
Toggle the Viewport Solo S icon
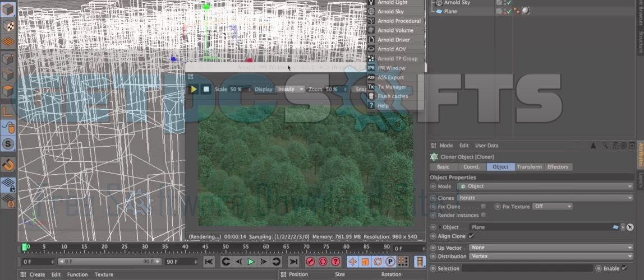[x=8, y=144]
